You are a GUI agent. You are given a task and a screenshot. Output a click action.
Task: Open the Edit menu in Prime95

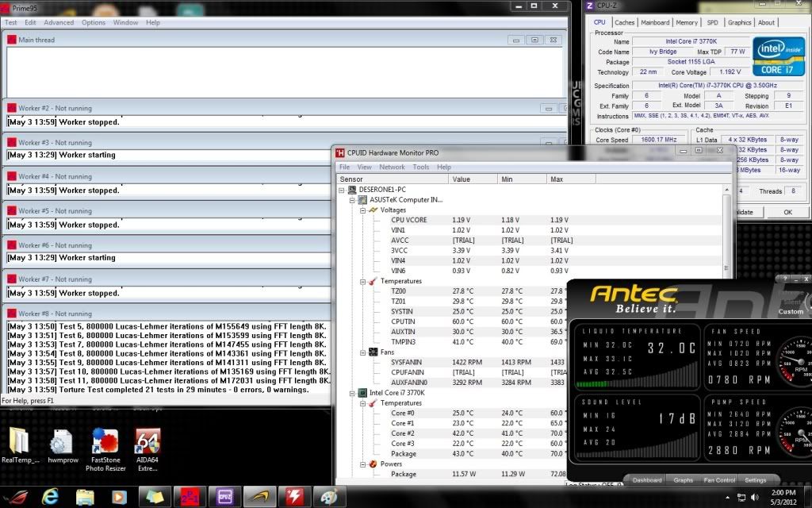(31, 22)
